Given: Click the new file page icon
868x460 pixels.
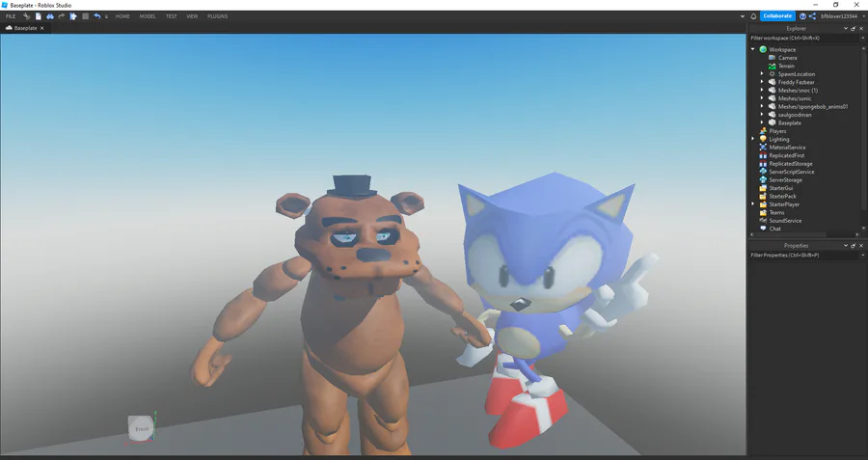Looking at the screenshot, I should tap(39, 16).
